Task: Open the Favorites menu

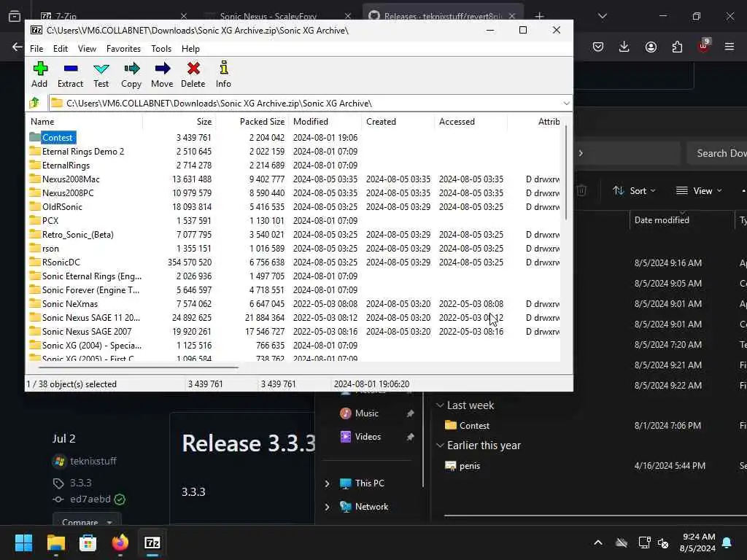Action: 123,49
